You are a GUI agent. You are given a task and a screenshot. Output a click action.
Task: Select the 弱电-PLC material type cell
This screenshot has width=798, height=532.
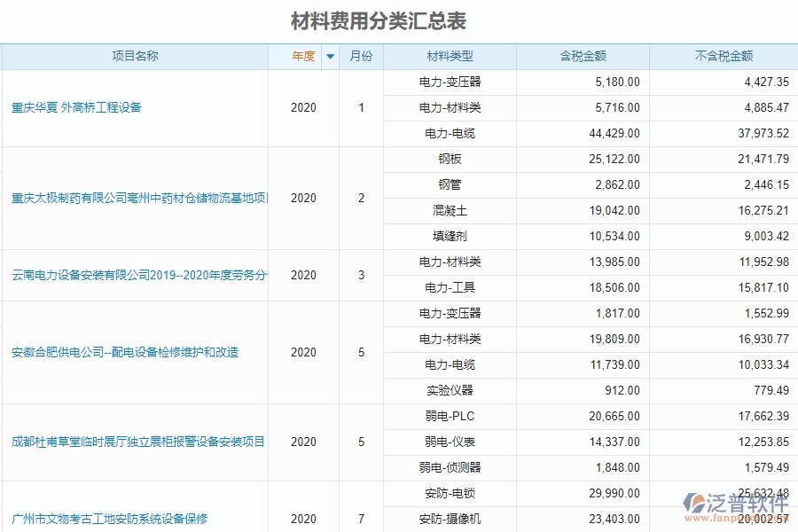pyautogui.click(x=449, y=416)
